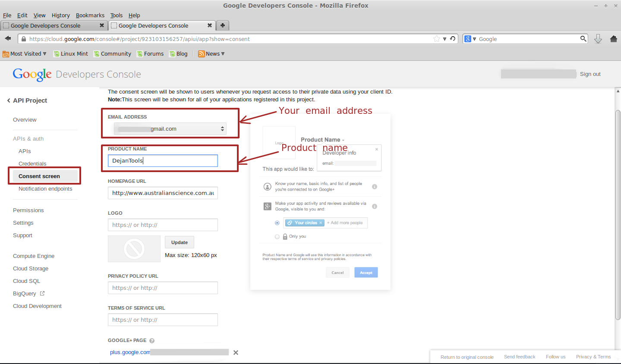Click the Privacy Policy URL field
The height and width of the screenshot is (364, 621).
163,288
